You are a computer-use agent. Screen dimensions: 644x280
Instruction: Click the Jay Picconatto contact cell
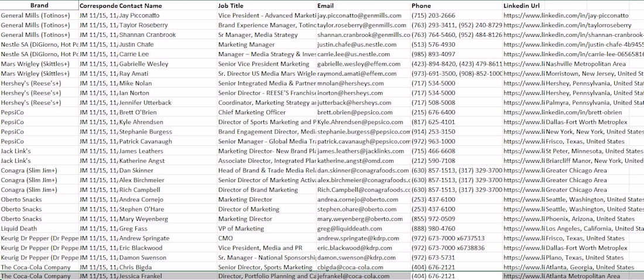[x=167, y=15]
